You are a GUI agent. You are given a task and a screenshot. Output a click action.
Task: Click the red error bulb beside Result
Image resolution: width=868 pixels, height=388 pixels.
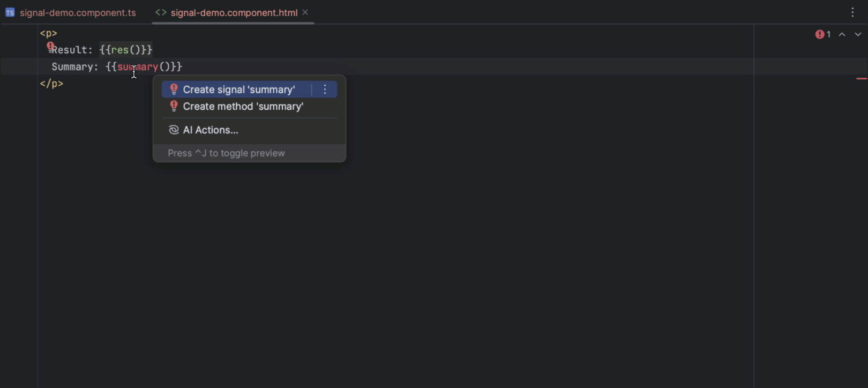click(50, 46)
